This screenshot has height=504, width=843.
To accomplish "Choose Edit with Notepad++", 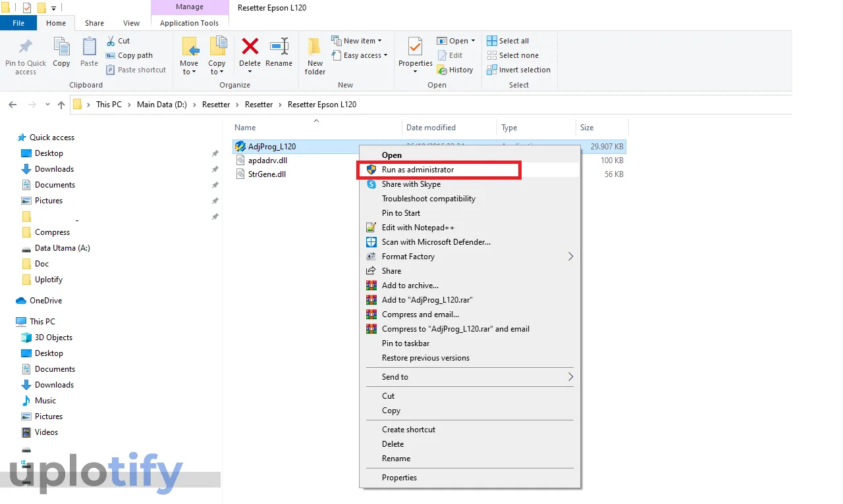I will (470, 228).
